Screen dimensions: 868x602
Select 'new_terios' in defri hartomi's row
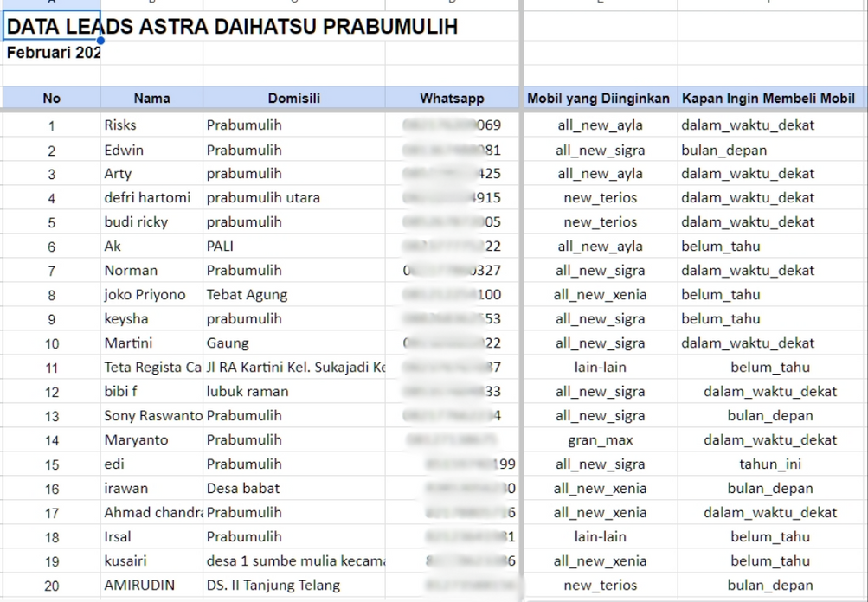point(600,197)
